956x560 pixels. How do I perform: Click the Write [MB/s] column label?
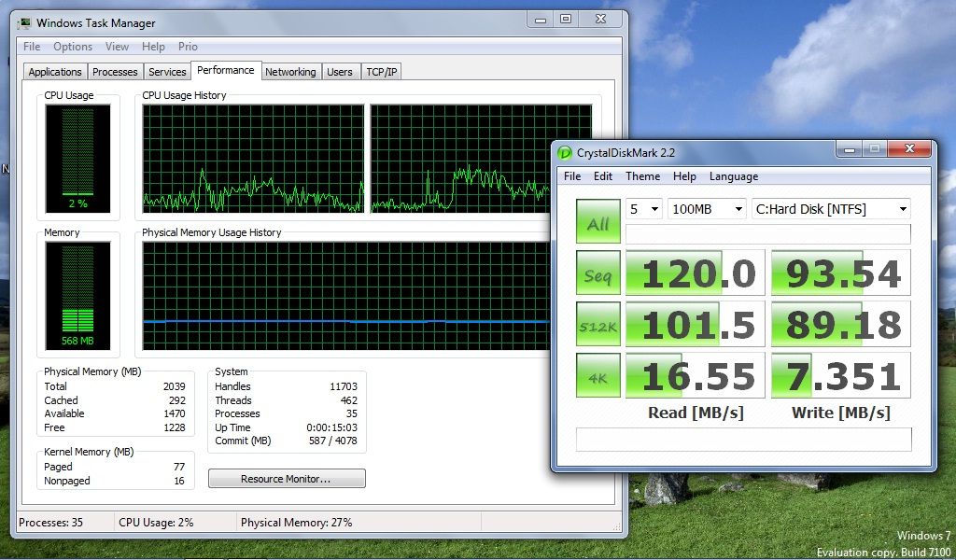pyautogui.click(x=841, y=413)
